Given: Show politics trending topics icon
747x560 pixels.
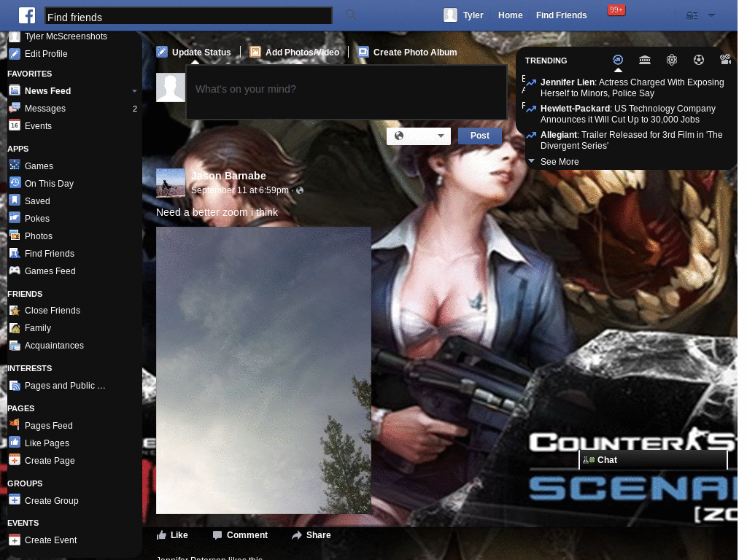Looking at the screenshot, I should (645, 60).
